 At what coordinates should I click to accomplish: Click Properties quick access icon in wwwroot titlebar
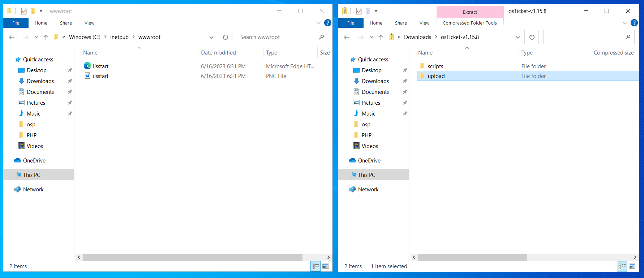[24, 11]
